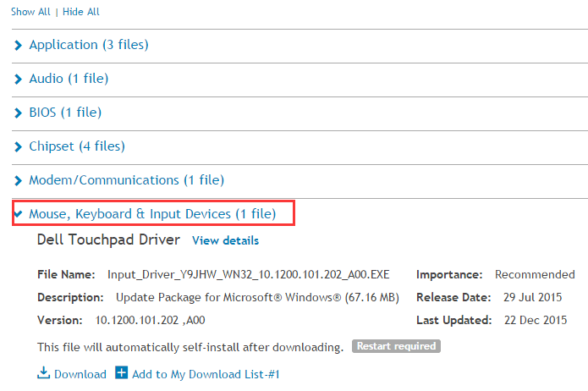Open the Chipset (4 files) category
588x391 pixels.
(x=77, y=146)
